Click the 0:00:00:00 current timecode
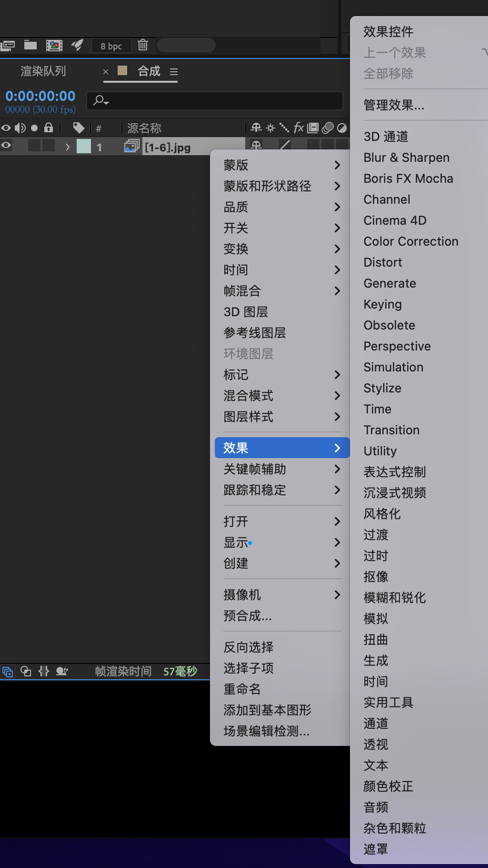The image size is (488, 868). 40,96
